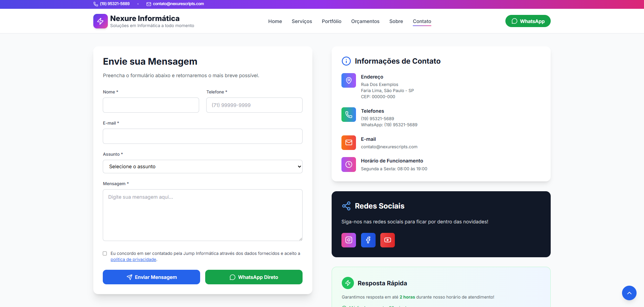Image resolution: width=644 pixels, height=307 pixels.
Task: Click the 'Soluções em Informática a todo momento' tagline
Action: [152, 26]
